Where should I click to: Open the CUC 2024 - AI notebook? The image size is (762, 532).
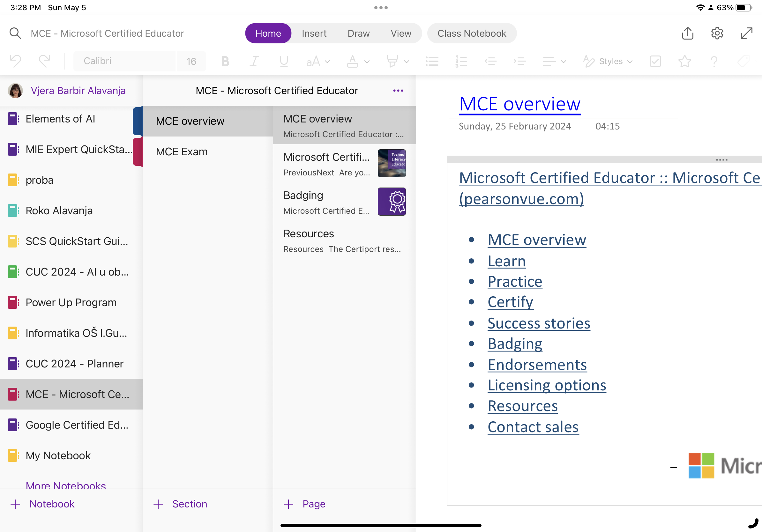click(71, 272)
